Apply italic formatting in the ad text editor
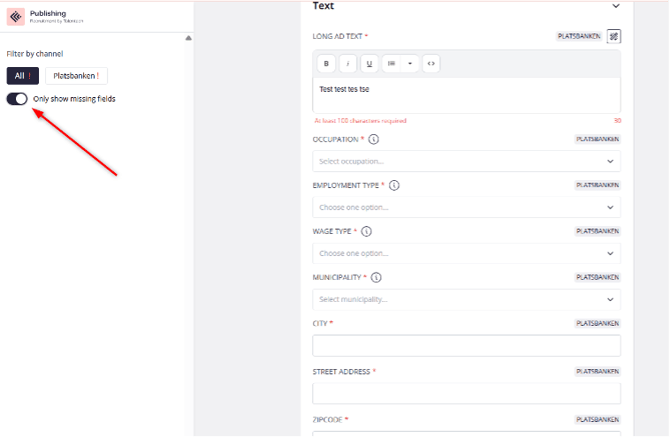670x437 pixels. pos(348,63)
